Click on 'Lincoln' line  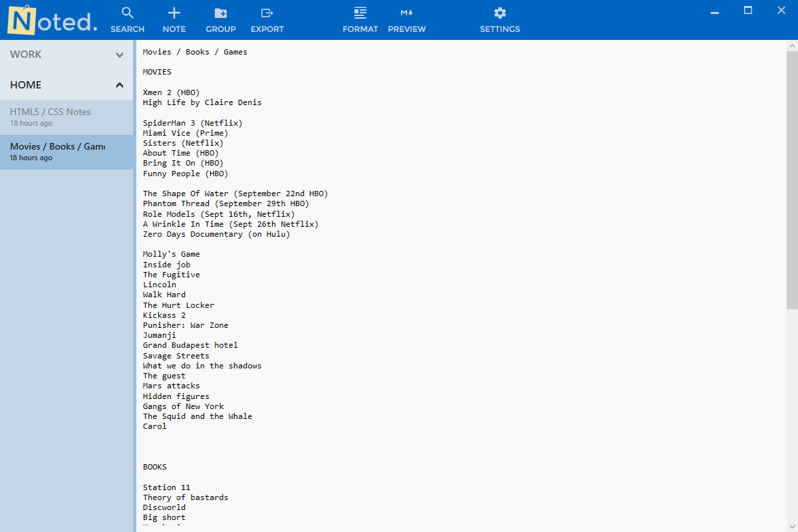click(x=160, y=285)
